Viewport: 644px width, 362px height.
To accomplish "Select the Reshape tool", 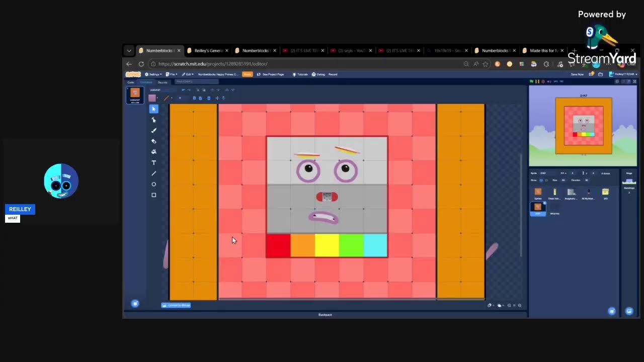I will pyautogui.click(x=154, y=120).
